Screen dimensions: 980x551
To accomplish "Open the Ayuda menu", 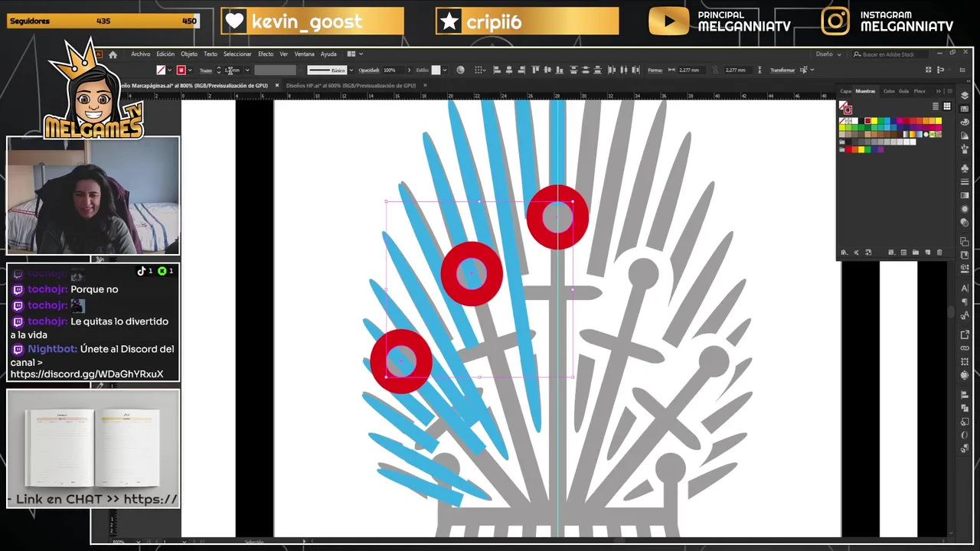I will pyautogui.click(x=328, y=54).
